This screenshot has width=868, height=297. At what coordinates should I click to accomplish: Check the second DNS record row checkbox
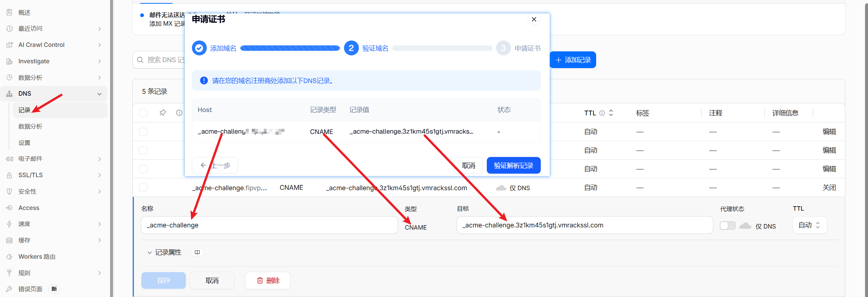[x=143, y=150]
